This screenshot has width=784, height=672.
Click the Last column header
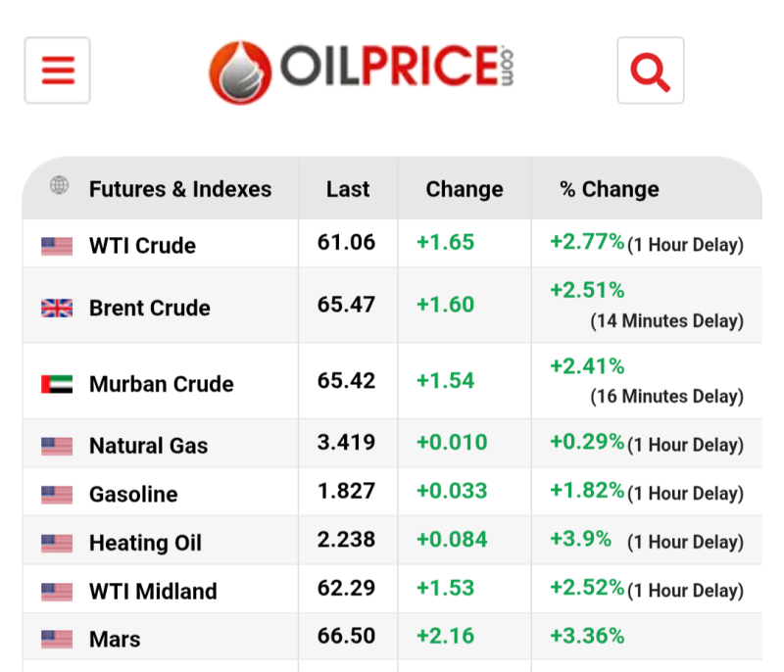[348, 189]
